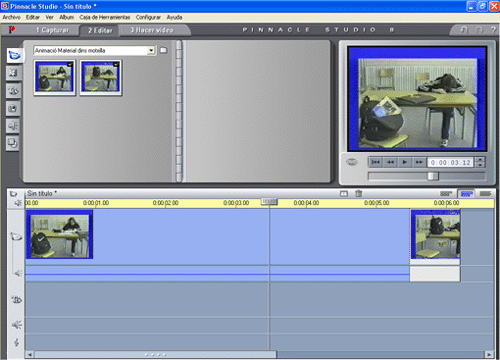Decrease timecode with down stepper arrow

click(x=480, y=165)
